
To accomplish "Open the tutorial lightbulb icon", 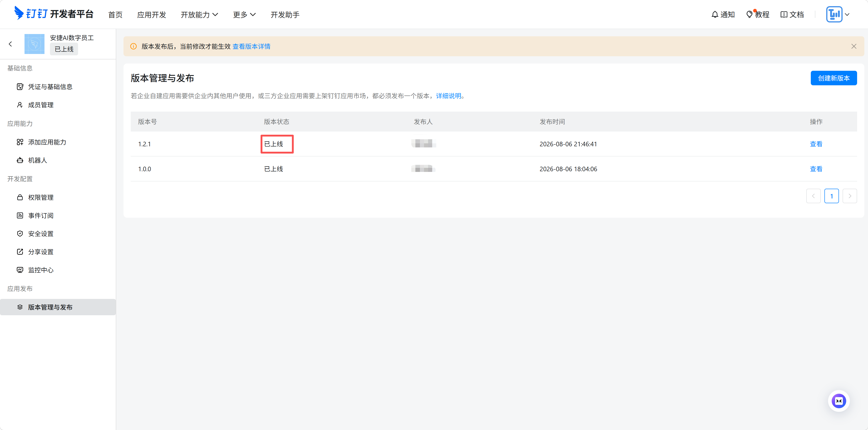I will tap(749, 15).
